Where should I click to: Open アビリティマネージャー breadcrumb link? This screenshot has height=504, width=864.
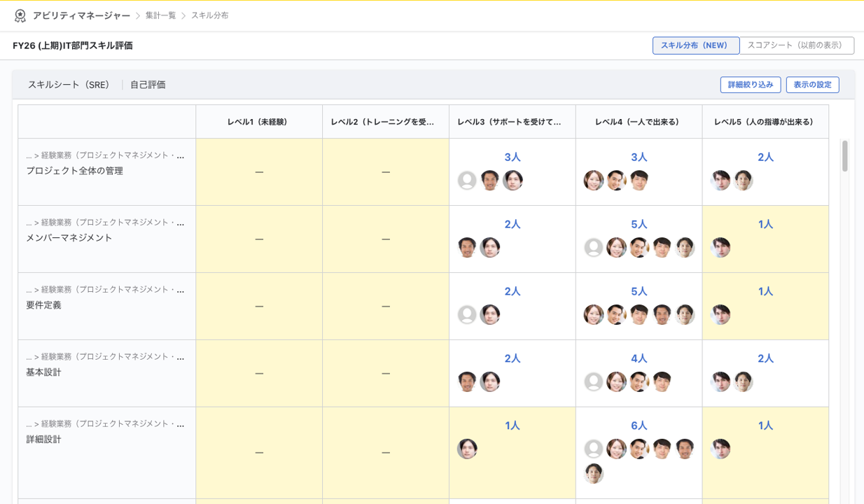tap(81, 15)
